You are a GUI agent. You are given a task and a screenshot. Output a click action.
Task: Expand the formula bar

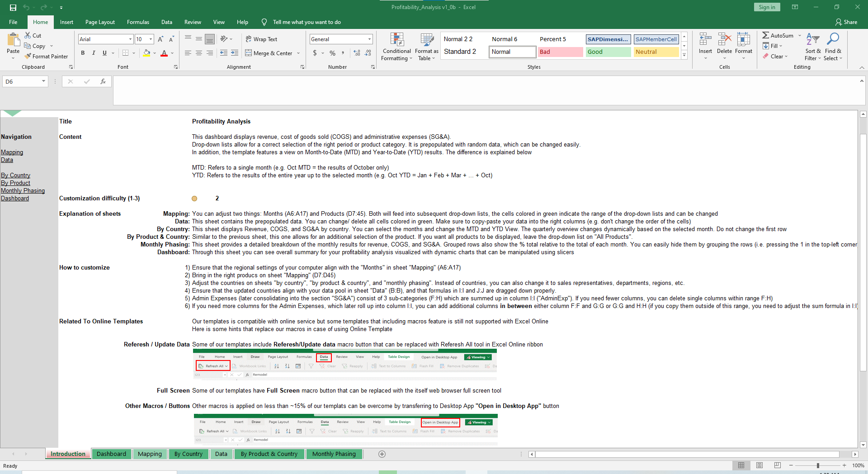(x=862, y=81)
